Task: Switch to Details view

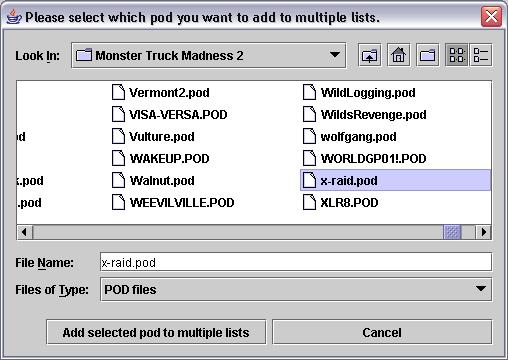Action: [x=480, y=55]
